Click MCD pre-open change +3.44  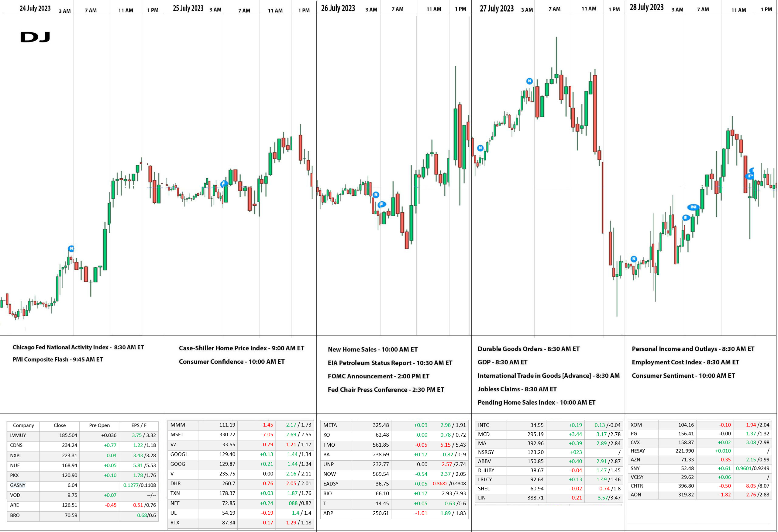tap(565, 434)
